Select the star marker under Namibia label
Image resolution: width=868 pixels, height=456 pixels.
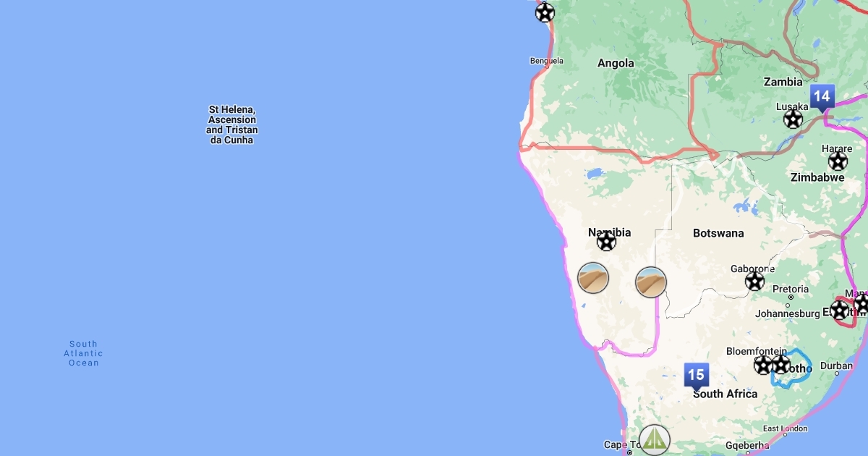point(606,241)
